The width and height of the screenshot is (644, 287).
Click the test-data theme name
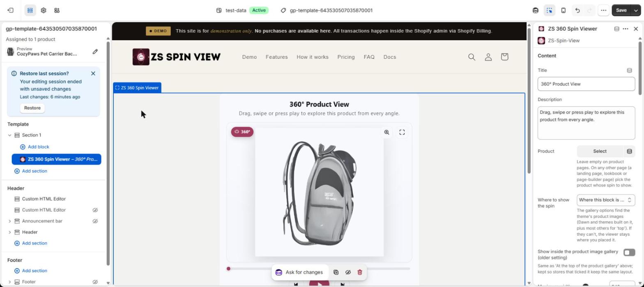(236, 10)
